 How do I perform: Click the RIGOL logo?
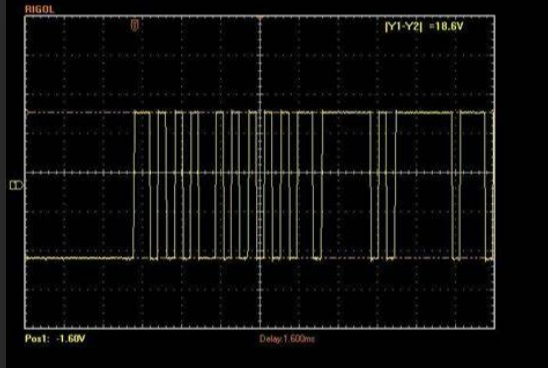coord(39,9)
